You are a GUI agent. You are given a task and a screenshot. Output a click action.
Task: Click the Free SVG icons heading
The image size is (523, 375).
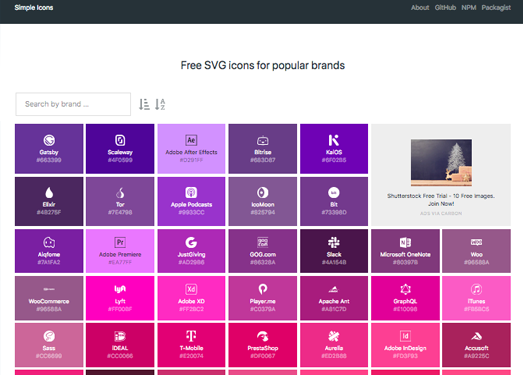coord(263,65)
